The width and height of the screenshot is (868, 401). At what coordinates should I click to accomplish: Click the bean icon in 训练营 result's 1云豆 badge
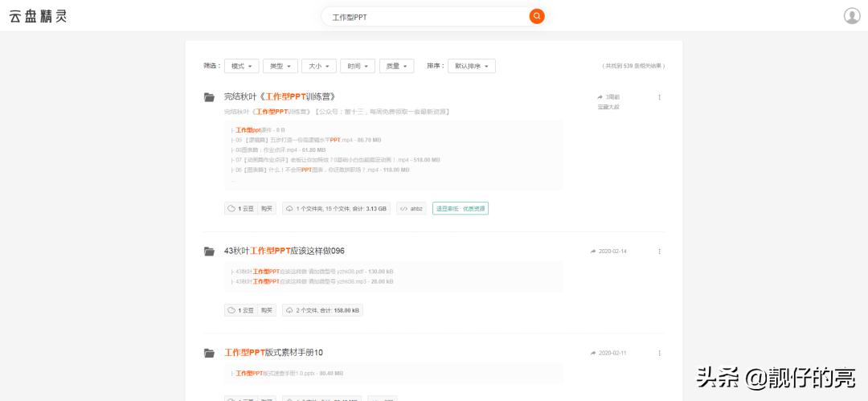point(231,208)
